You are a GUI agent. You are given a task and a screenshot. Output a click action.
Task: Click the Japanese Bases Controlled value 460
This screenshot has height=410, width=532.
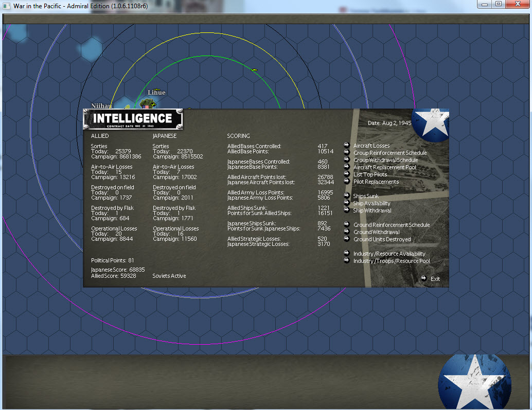point(322,162)
